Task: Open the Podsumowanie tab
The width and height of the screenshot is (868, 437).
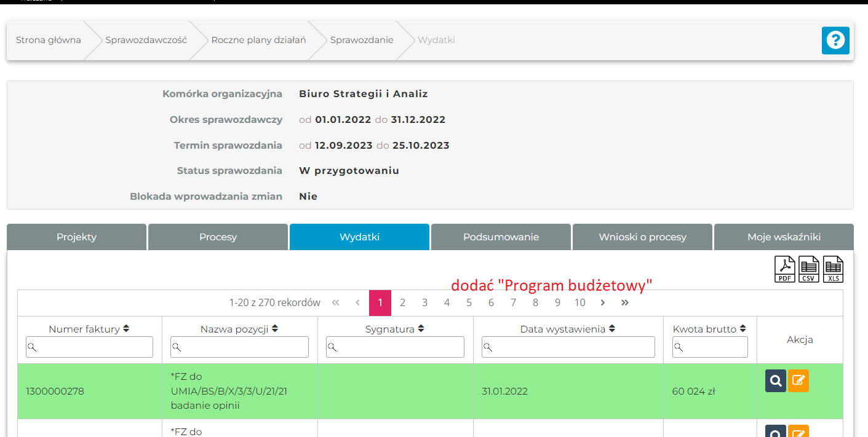Action: (x=501, y=237)
